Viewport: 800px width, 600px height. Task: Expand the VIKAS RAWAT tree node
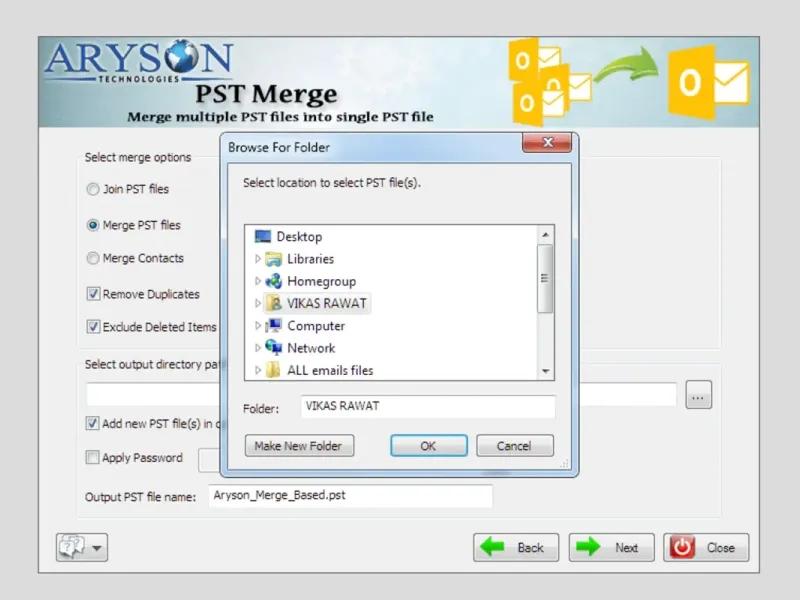[x=258, y=303]
